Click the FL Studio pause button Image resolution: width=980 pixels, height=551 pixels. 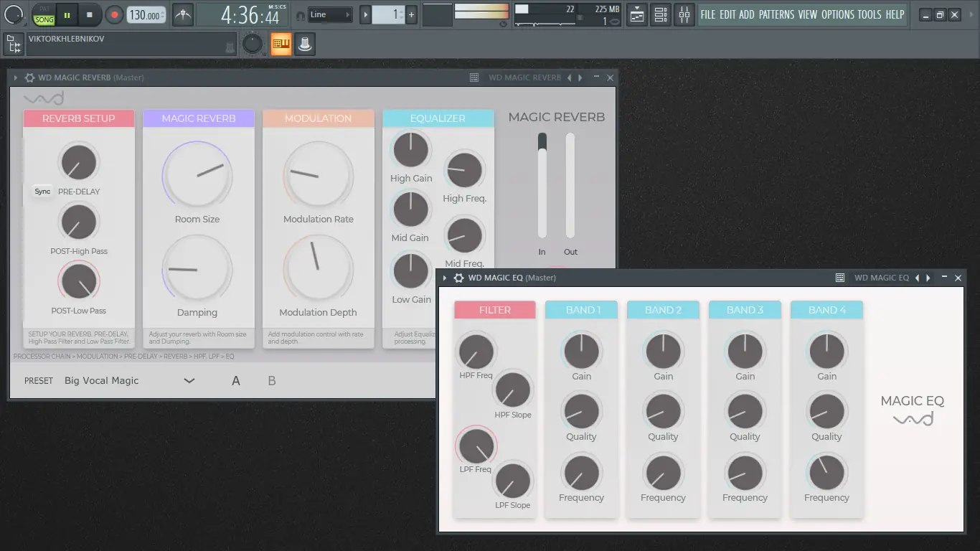[67, 14]
